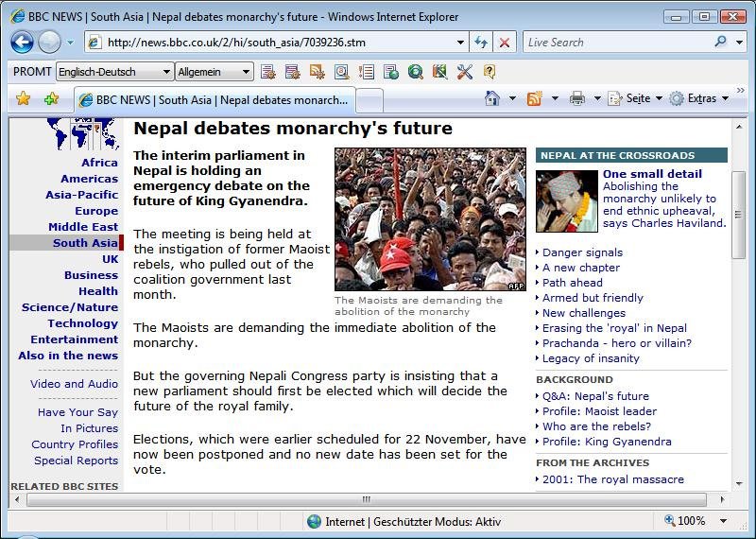Viewport: 756px width, 539px height.
Task: Open '2001: The royal massacre' archive link
Action: (612, 479)
